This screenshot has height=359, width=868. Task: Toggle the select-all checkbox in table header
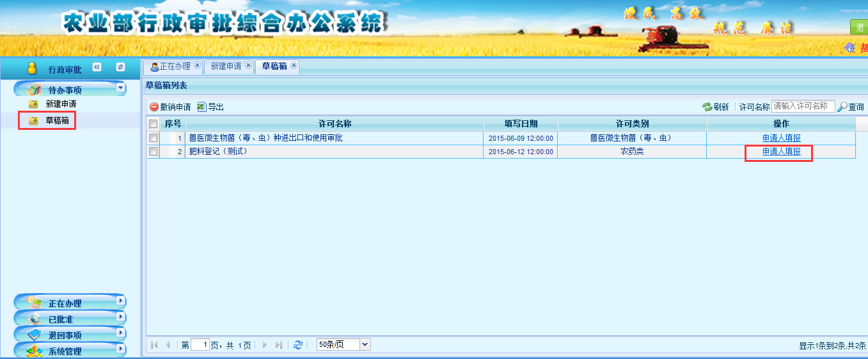click(153, 124)
